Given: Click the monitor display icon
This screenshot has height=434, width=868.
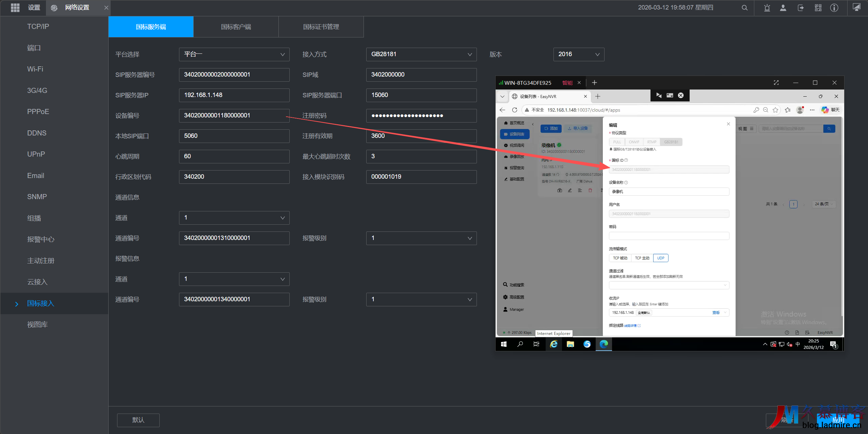Looking at the screenshot, I should pos(856,7).
